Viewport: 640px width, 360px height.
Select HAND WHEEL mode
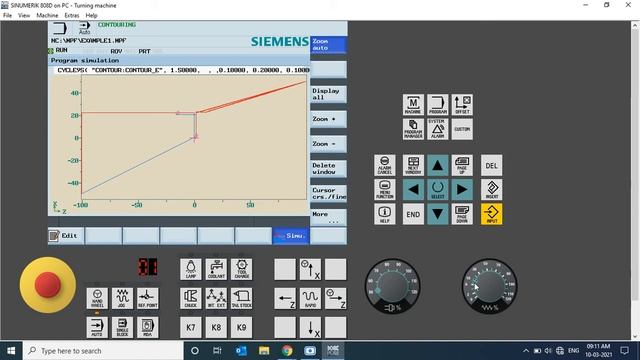click(x=97, y=298)
